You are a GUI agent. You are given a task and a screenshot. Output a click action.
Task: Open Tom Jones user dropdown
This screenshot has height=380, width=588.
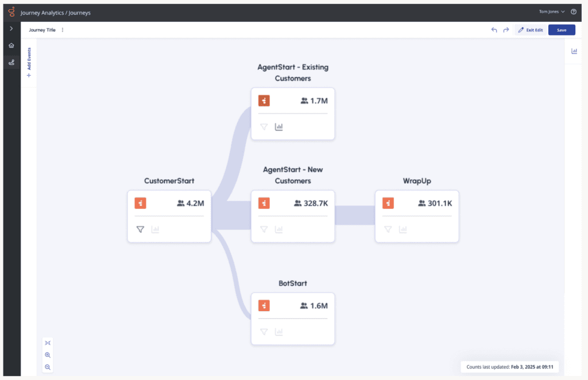click(552, 11)
